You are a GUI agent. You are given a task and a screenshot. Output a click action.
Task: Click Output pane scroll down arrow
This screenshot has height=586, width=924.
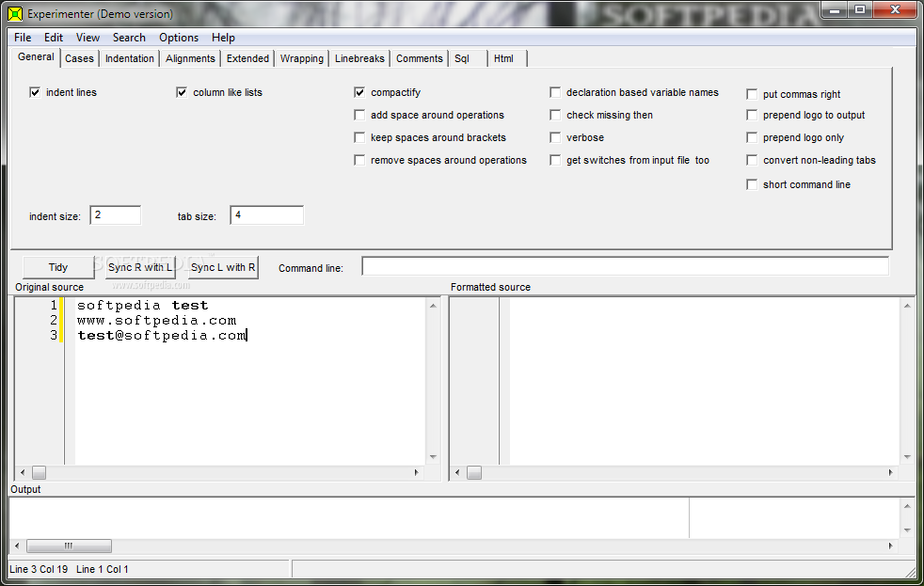[907, 531]
